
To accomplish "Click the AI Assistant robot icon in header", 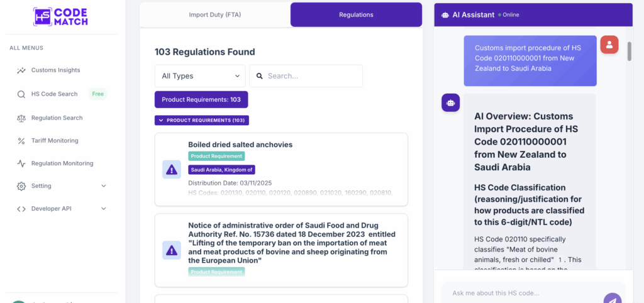I will [x=445, y=15].
